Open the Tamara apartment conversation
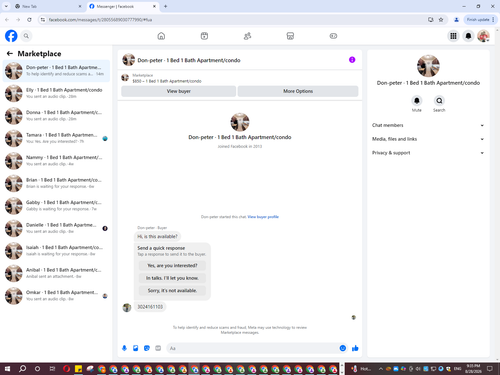 [x=56, y=138]
